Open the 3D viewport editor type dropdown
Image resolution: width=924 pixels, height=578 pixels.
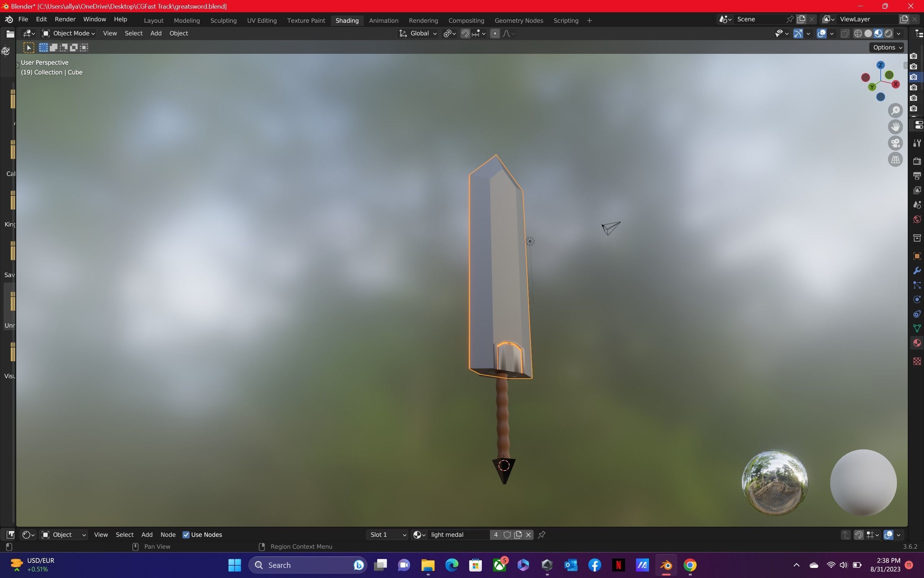(x=29, y=34)
